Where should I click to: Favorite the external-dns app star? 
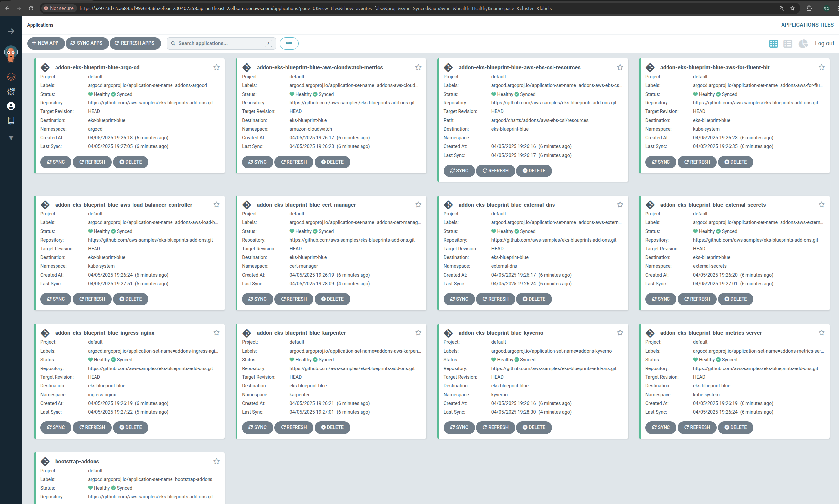tap(620, 205)
